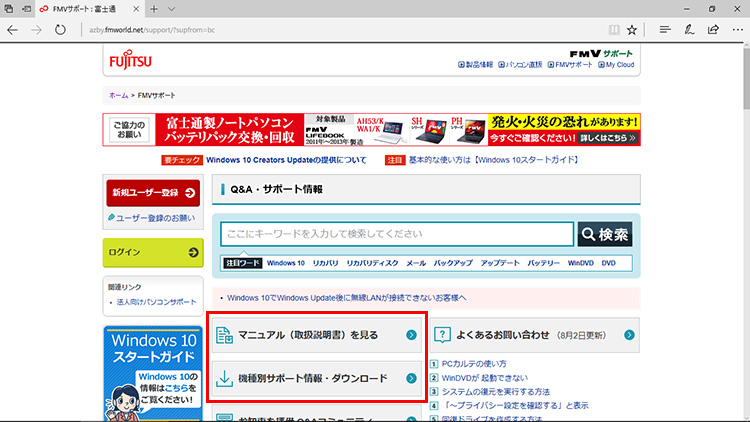750x422 pixels.
Task: Open the browser hub icon
Action: [664, 30]
